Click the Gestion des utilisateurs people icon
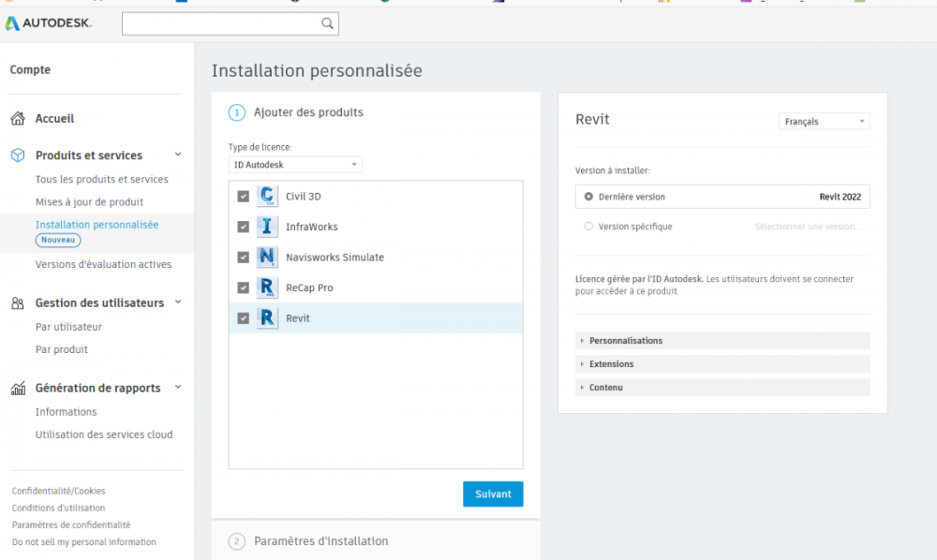The width and height of the screenshot is (937, 560). [18, 303]
